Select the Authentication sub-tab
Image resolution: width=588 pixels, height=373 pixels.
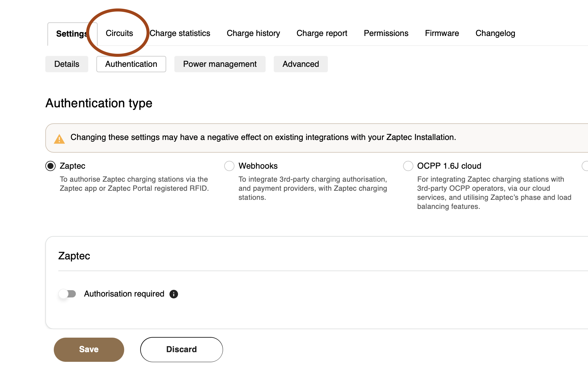pos(131,64)
